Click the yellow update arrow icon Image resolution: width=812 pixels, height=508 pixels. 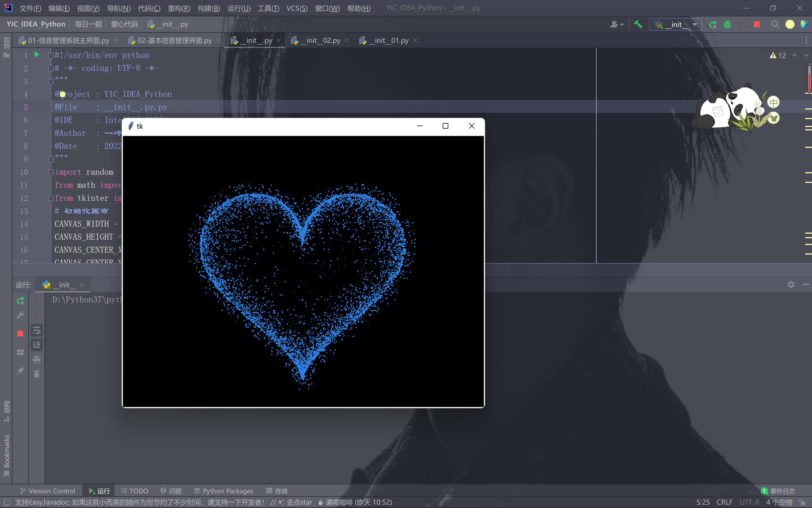pos(790,24)
